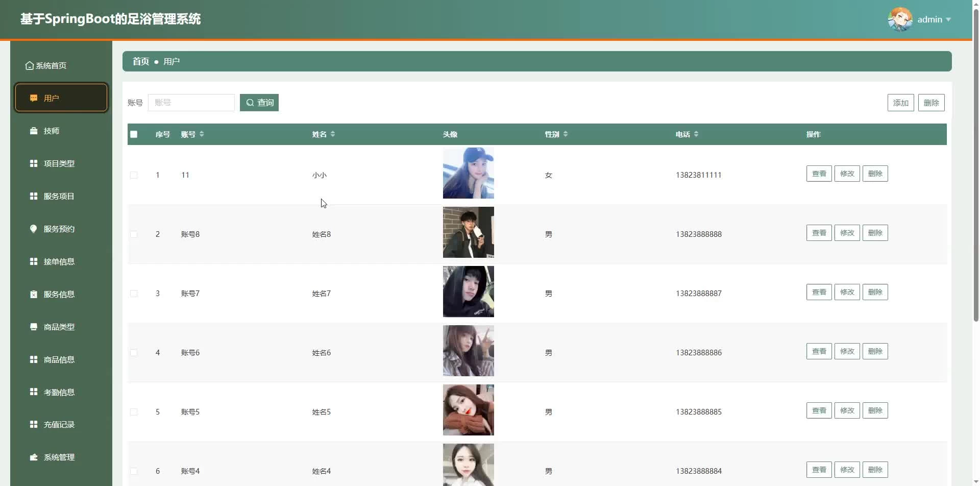Click phone number 13823811111
The image size is (980, 486).
(x=699, y=175)
